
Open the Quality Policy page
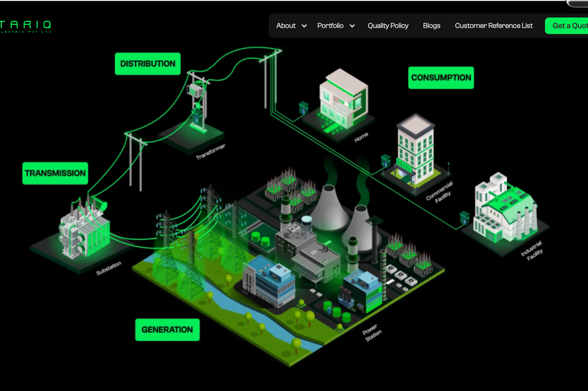(x=388, y=26)
